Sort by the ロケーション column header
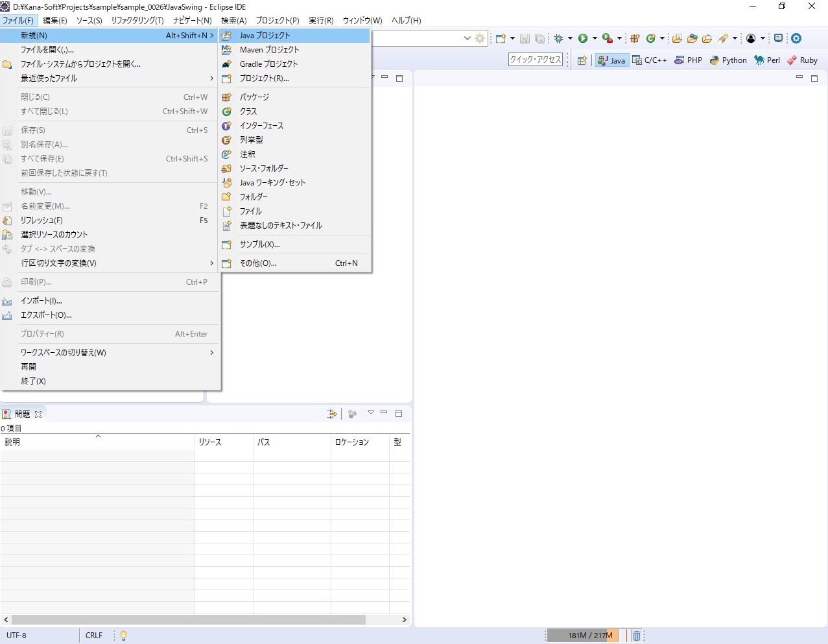Screen dimensions: 828x644 (360, 442)
